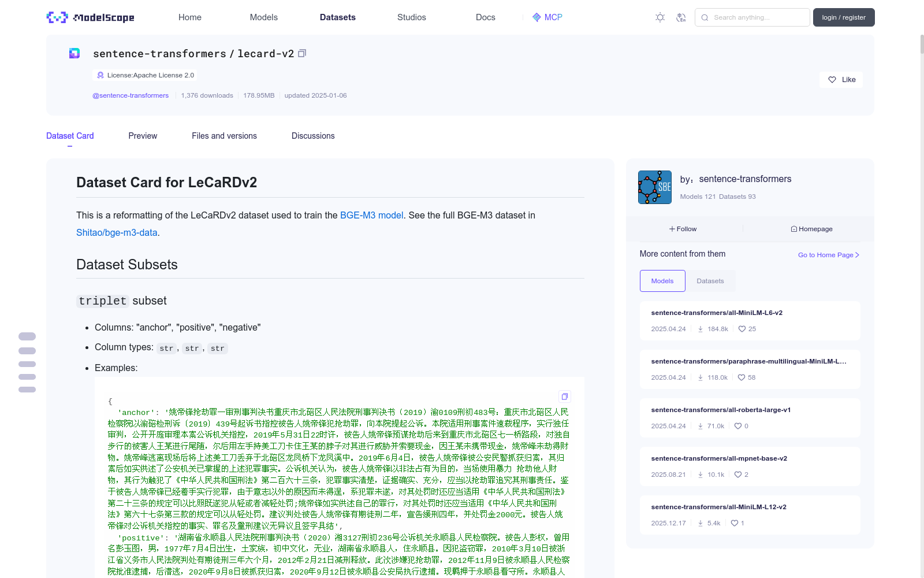Switch to the Preview tab
Image resolution: width=924 pixels, height=578 pixels.
click(143, 136)
